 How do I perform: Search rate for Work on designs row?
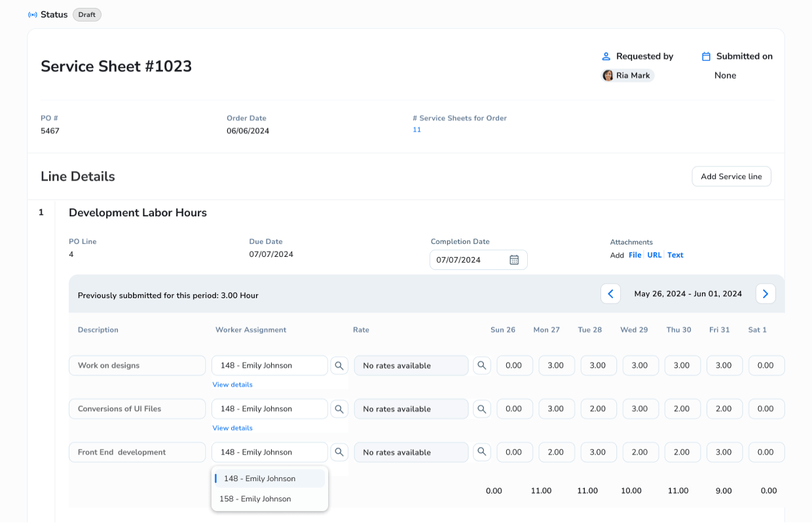(x=482, y=366)
